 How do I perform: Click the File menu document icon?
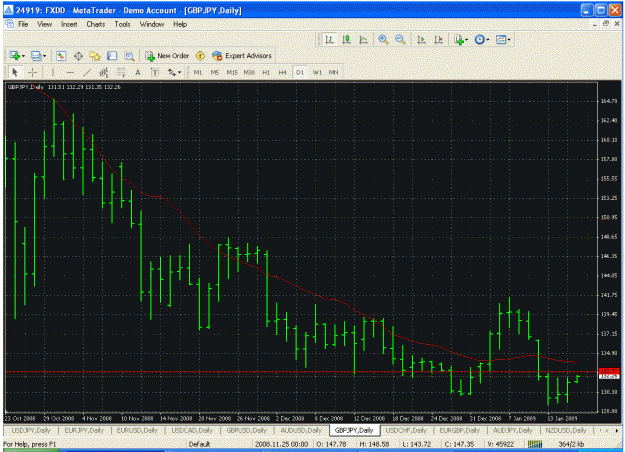[x=9, y=24]
